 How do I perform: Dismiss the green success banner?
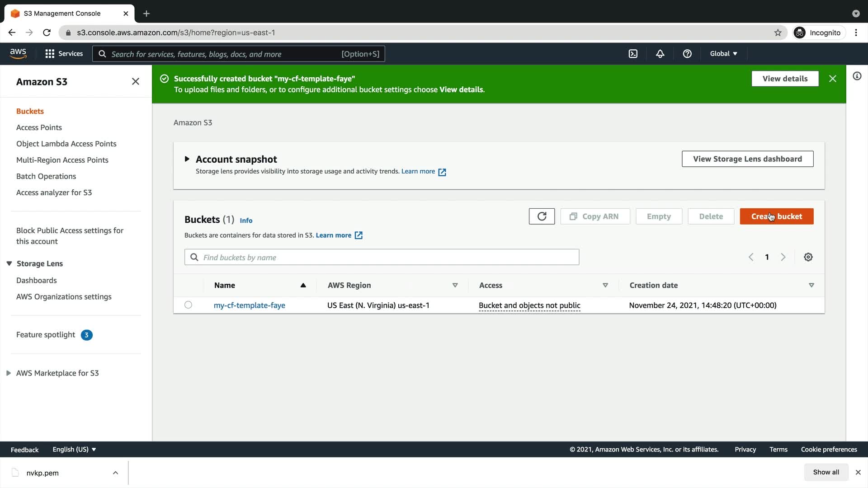click(832, 79)
